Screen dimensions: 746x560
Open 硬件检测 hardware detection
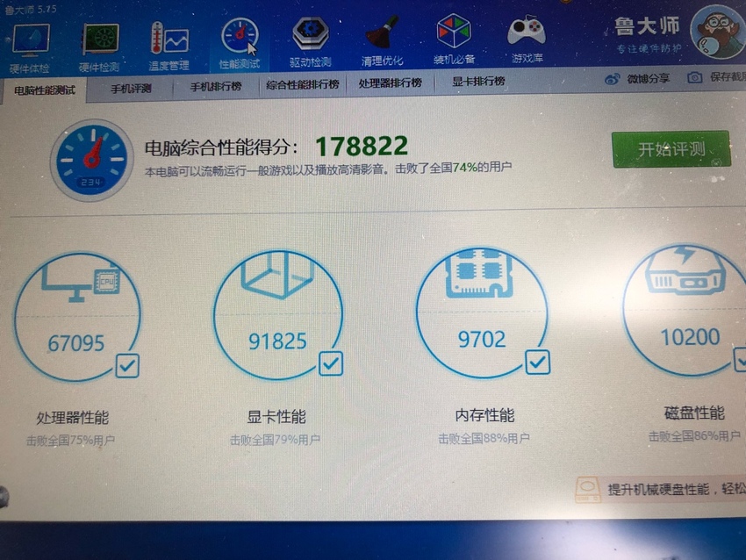(x=99, y=47)
